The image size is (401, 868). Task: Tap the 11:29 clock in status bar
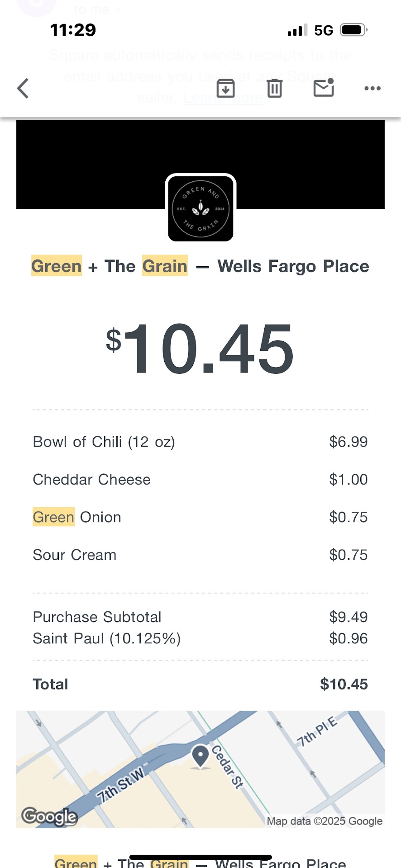(73, 30)
